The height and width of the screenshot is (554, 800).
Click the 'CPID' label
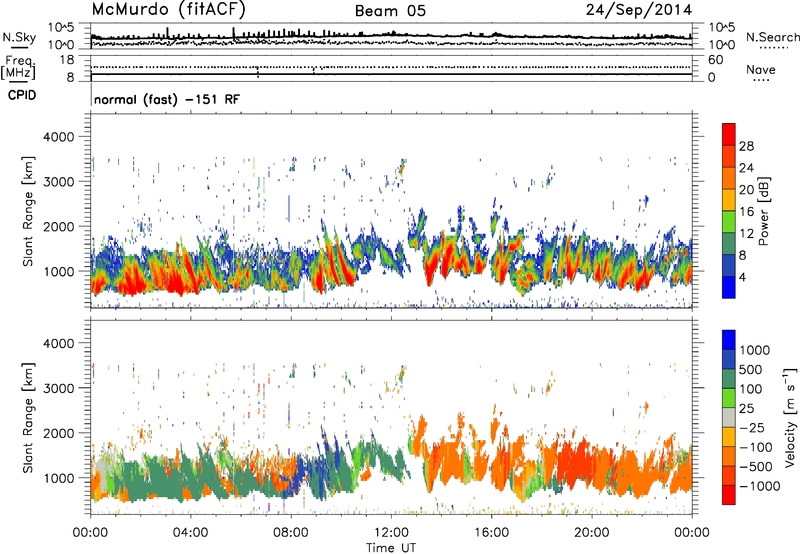point(22,95)
